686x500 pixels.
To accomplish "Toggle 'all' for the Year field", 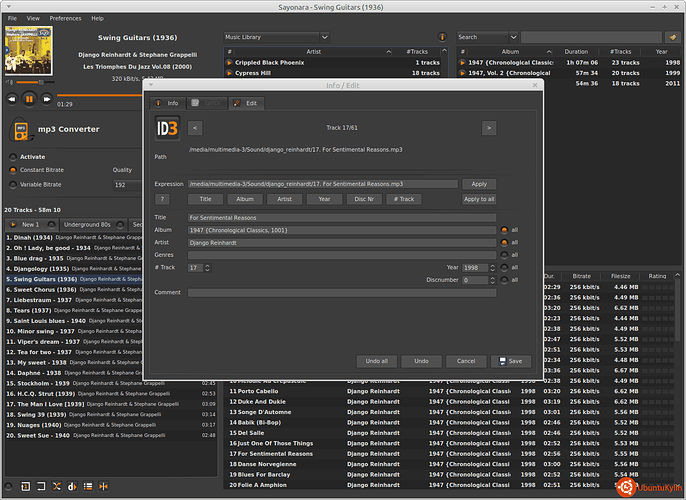I will pos(504,267).
